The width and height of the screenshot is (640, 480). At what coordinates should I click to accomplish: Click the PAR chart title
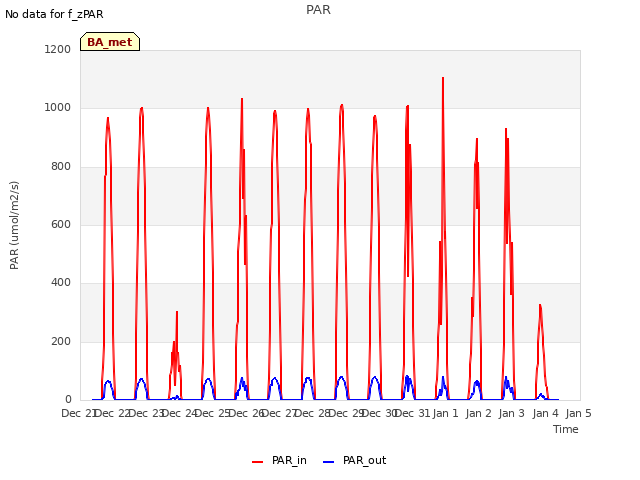[318, 9]
